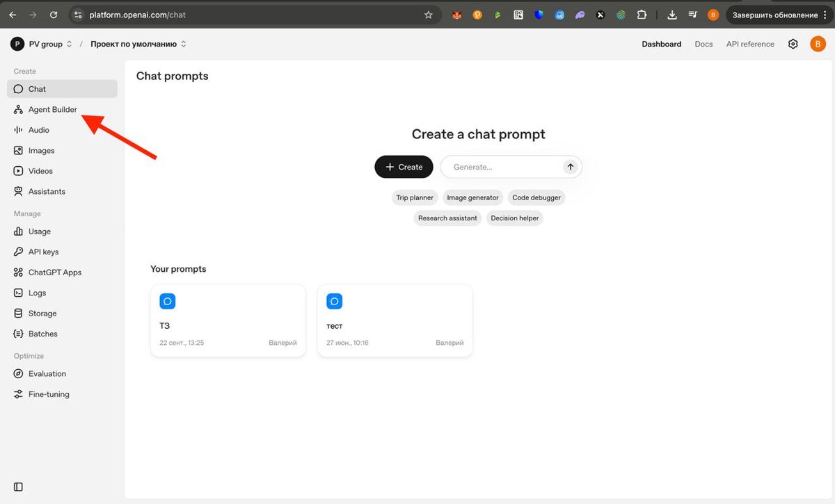Go back in browser history
Viewport: 835px width, 504px height.
(x=13, y=14)
